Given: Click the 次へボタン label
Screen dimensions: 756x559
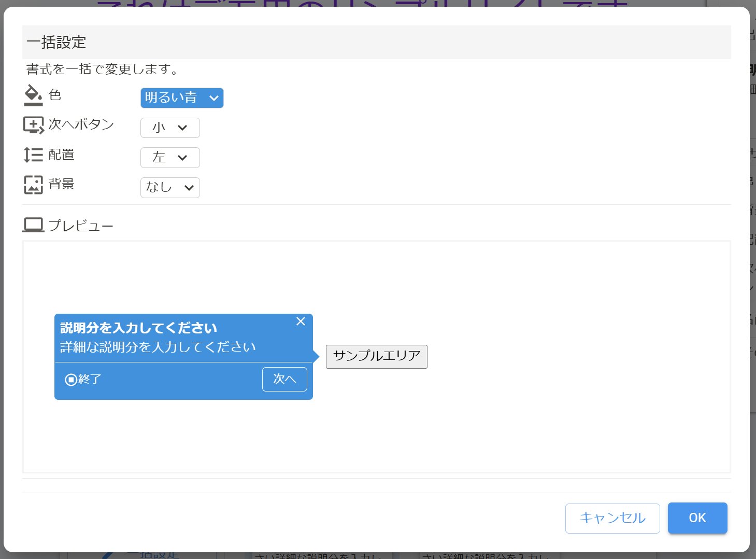Looking at the screenshot, I should click(81, 124).
